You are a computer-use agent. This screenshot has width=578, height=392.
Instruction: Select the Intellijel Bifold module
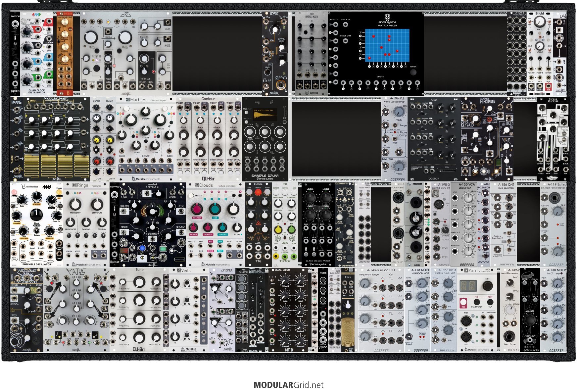(x=540, y=54)
